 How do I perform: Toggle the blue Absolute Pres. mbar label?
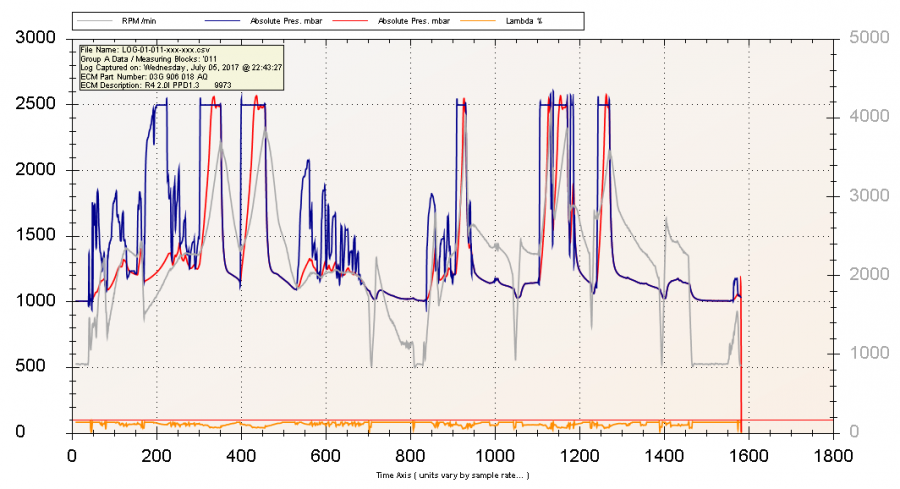pos(296,20)
